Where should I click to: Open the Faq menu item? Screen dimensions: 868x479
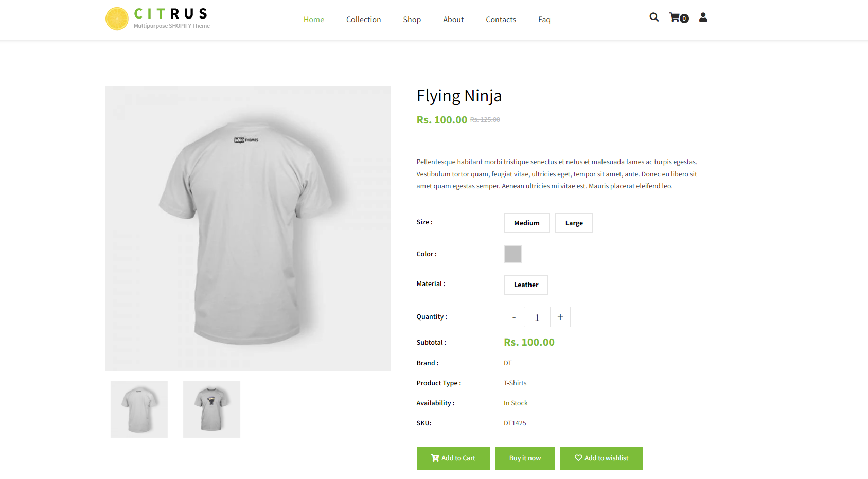pos(544,19)
